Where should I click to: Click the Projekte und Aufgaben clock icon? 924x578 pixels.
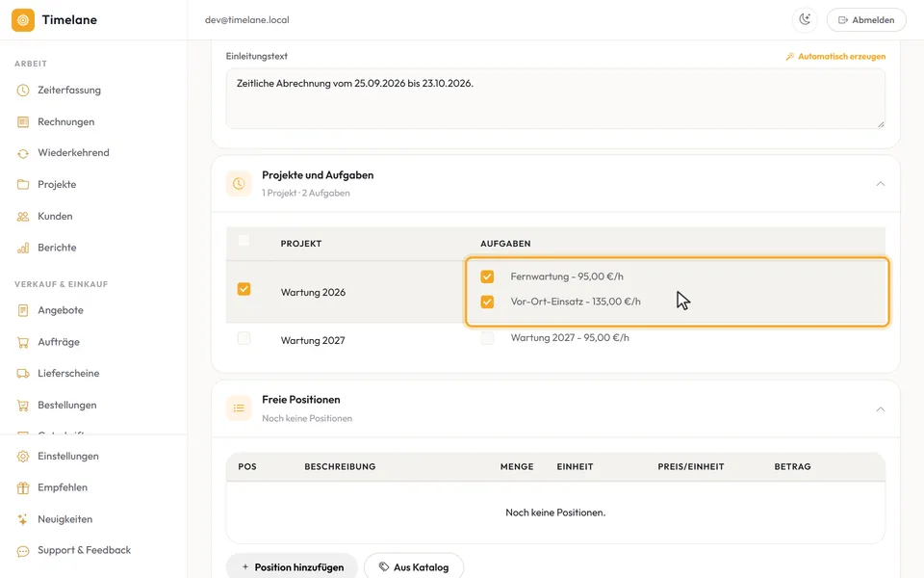tap(239, 183)
